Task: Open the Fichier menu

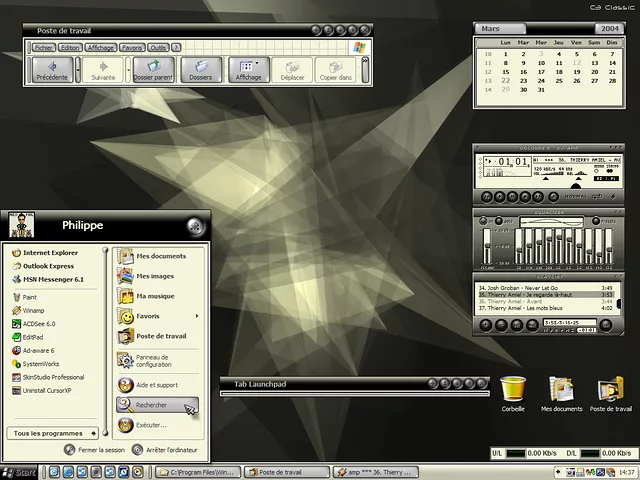Action: point(43,47)
